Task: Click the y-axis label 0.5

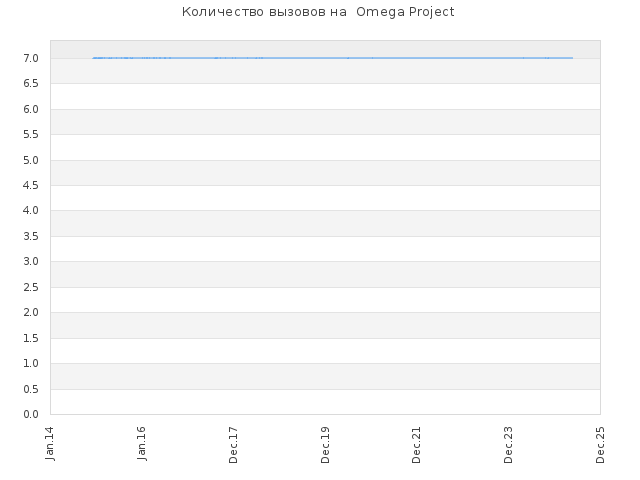Action: tap(31, 390)
